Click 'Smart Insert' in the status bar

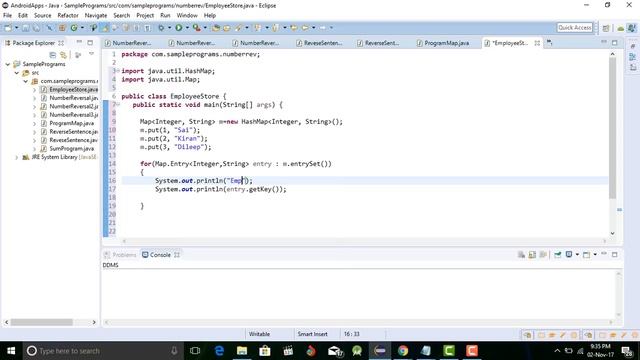pyautogui.click(x=313, y=334)
